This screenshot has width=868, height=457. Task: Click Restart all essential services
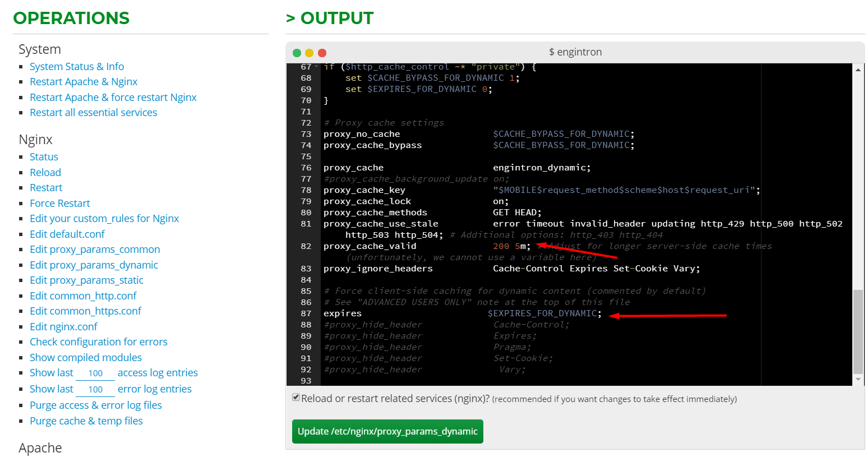tap(93, 112)
